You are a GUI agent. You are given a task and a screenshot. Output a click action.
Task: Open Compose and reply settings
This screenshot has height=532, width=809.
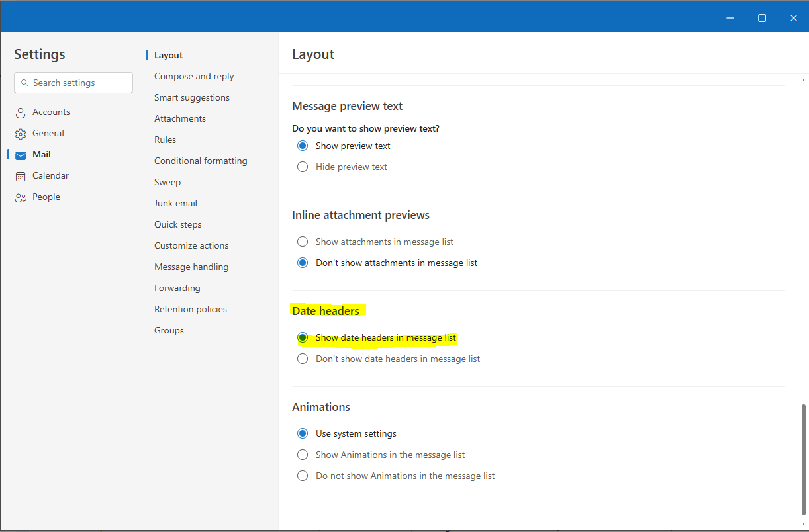[x=194, y=77]
